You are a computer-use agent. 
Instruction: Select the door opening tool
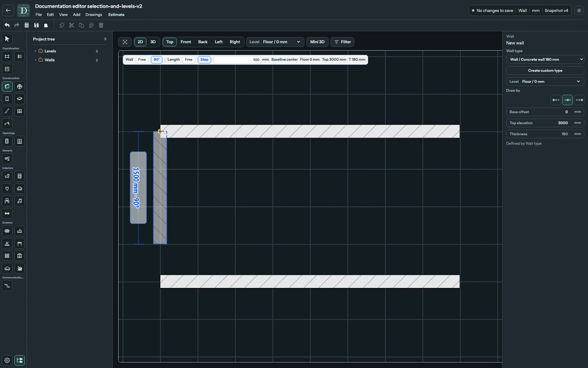pos(7,141)
